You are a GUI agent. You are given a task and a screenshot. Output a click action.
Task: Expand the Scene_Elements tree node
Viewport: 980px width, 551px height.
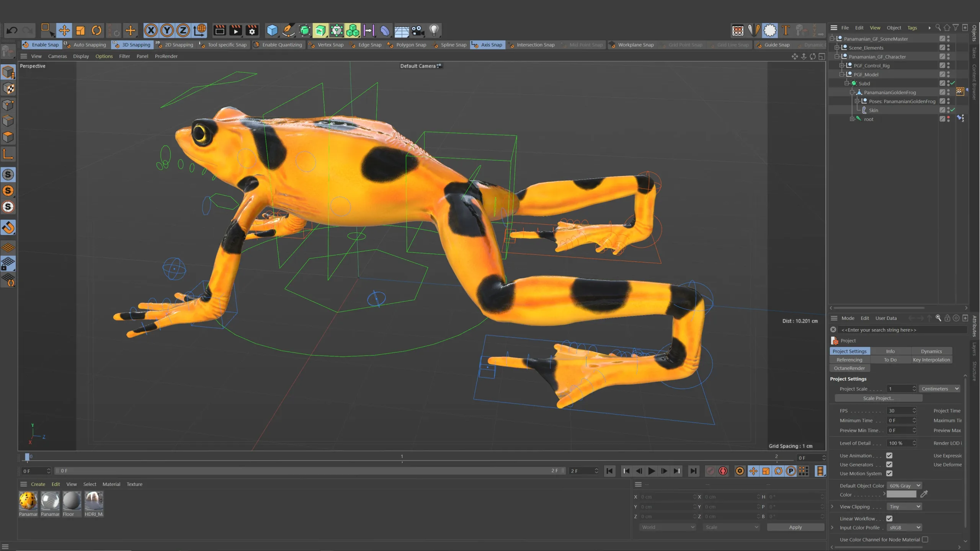837,47
